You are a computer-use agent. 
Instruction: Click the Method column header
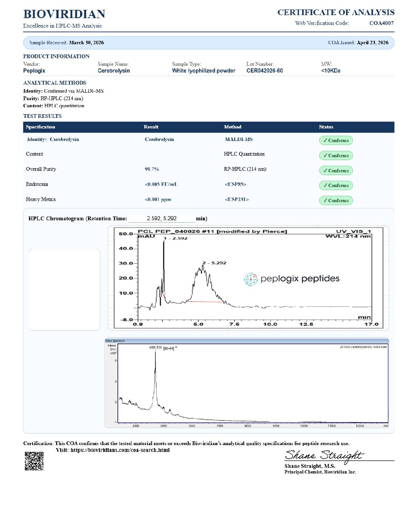click(233, 127)
